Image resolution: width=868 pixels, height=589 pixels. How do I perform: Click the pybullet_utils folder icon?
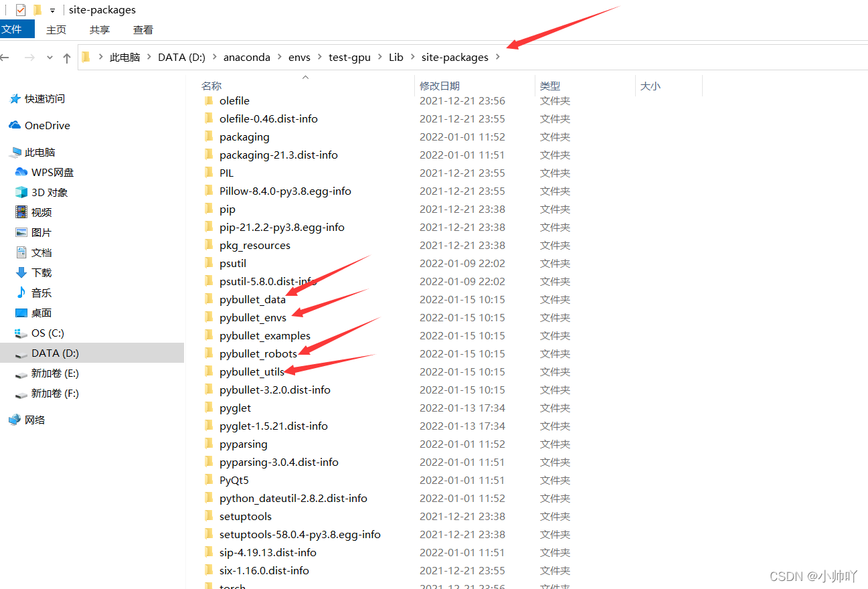209,371
